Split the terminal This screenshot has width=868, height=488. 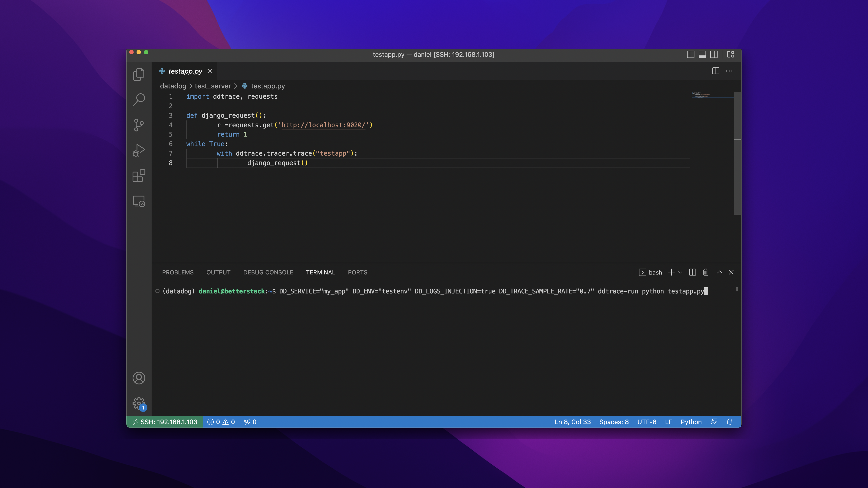[692, 272]
